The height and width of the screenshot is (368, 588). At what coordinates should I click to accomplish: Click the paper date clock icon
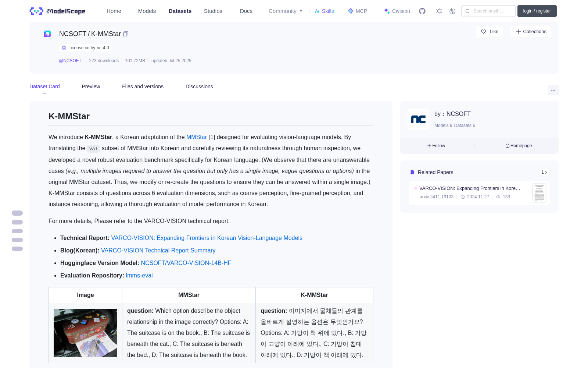(463, 197)
